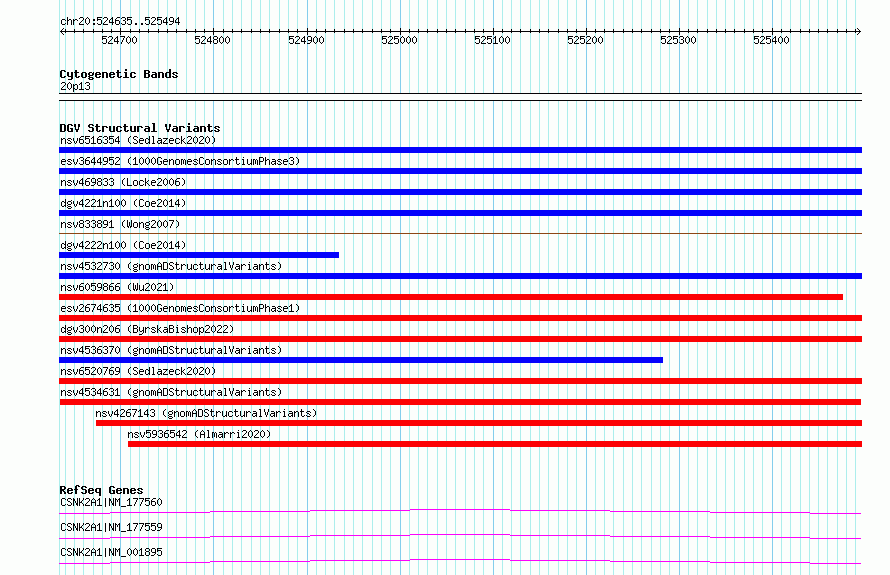Click the esv2674635 (1000GenomesConsortiumPhase1) label
890x575 pixels.
coord(180,308)
